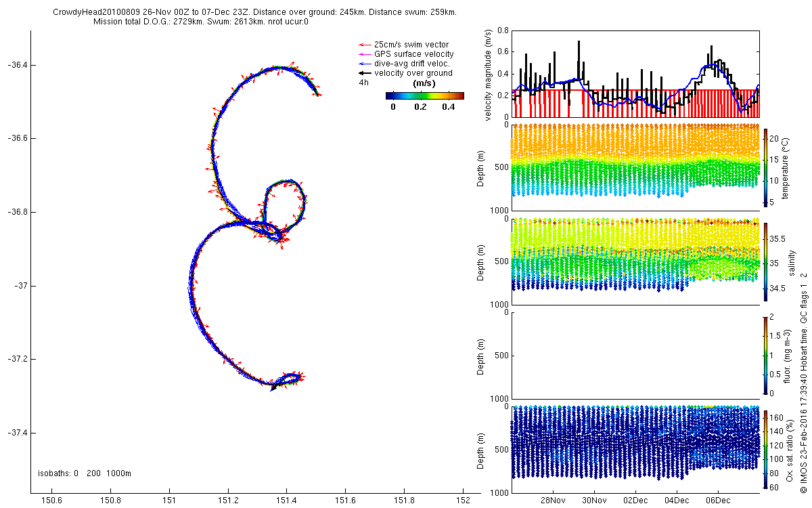Select the 'velocity over ground' legend label
This screenshot has width=812, height=508.
point(413,73)
